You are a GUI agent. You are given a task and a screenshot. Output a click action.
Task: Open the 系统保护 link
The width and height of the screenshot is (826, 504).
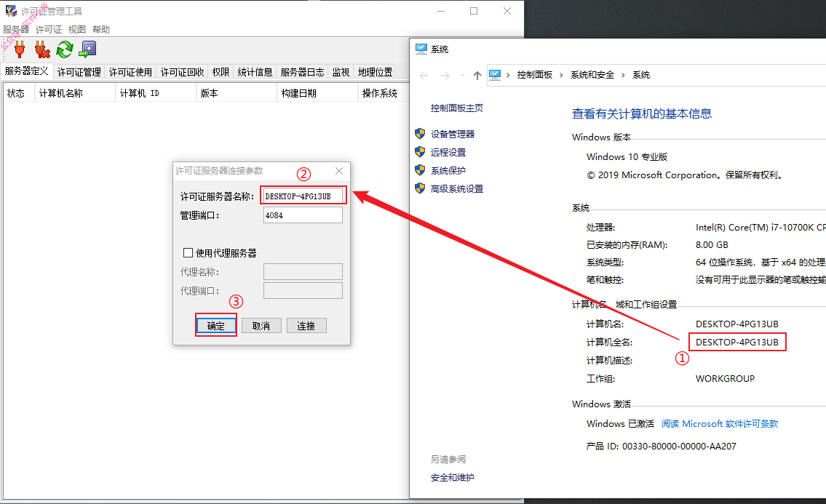(448, 171)
